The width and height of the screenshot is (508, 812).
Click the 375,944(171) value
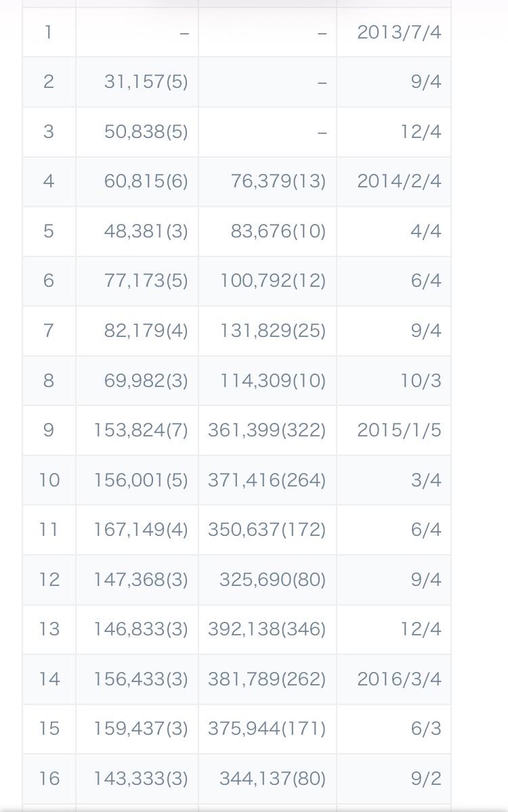tap(267, 728)
